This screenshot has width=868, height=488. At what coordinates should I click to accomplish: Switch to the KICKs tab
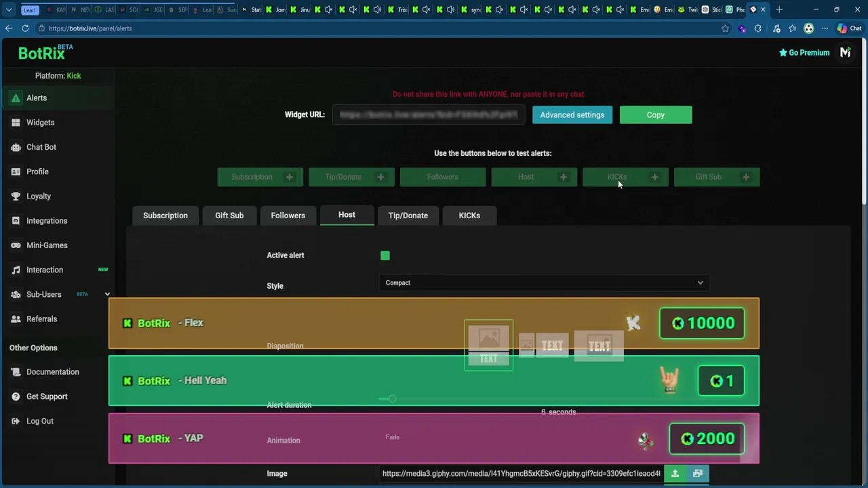tap(469, 216)
